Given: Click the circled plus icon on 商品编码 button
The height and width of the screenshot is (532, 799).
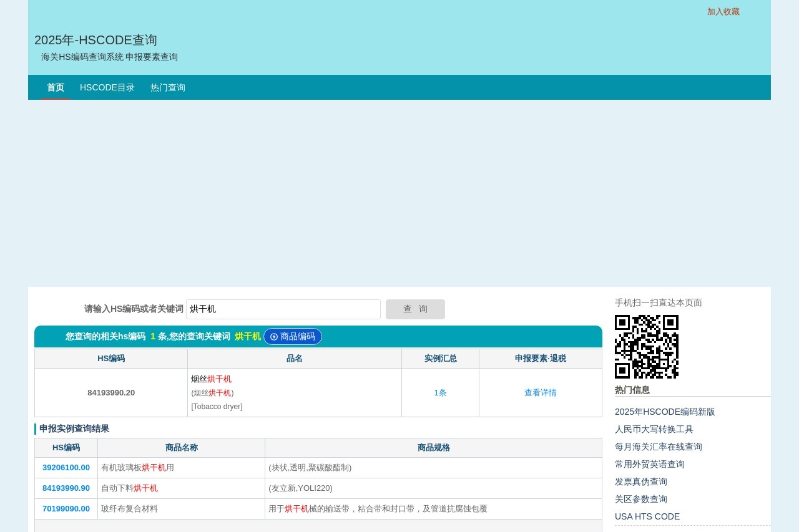Looking at the screenshot, I should coord(273,337).
